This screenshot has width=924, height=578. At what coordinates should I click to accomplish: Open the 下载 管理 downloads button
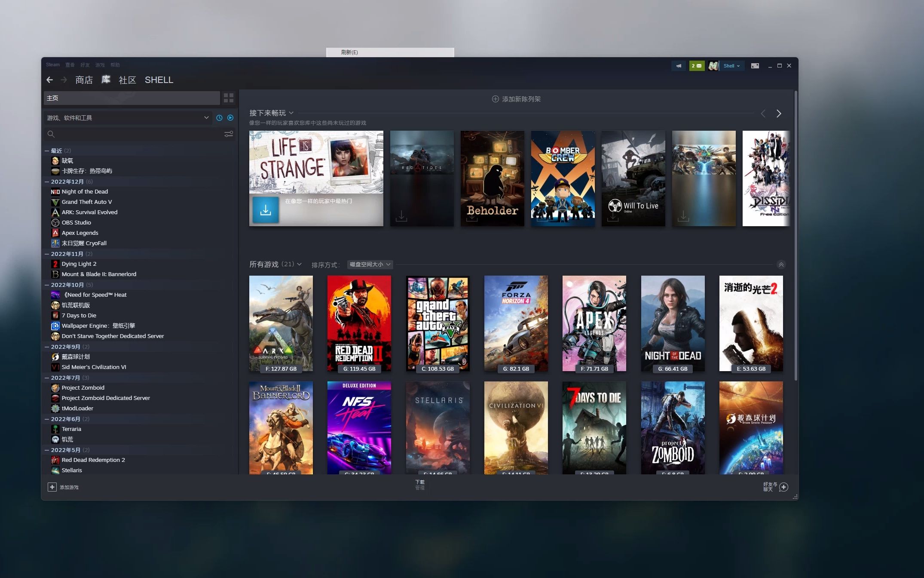(420, 485)
